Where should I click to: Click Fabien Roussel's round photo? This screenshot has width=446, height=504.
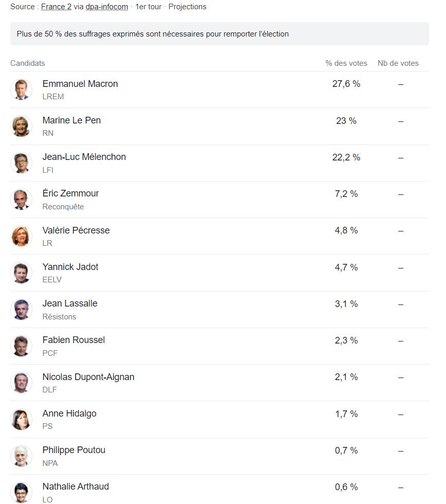(21, 346)
